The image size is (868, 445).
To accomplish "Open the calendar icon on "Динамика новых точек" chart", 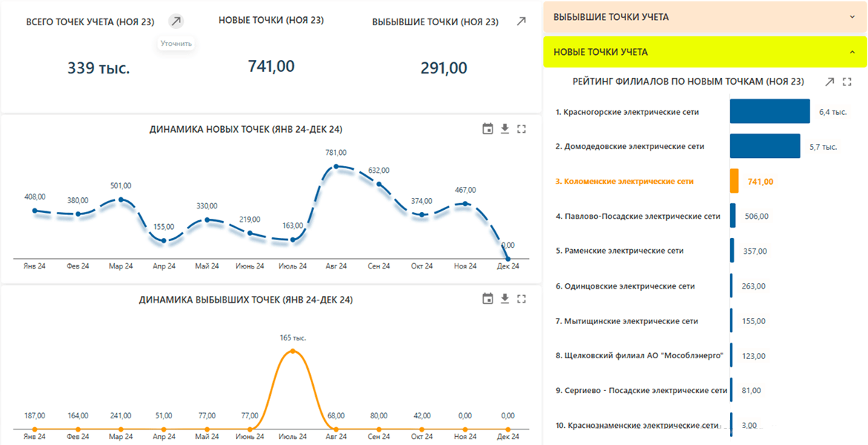I will pos(487,129).
